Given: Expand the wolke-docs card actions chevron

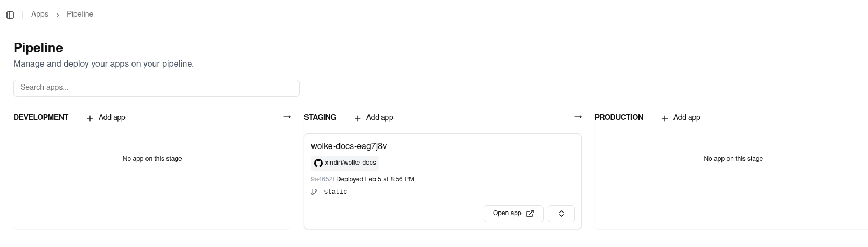Looking at the screenshot, I should 561,214.
